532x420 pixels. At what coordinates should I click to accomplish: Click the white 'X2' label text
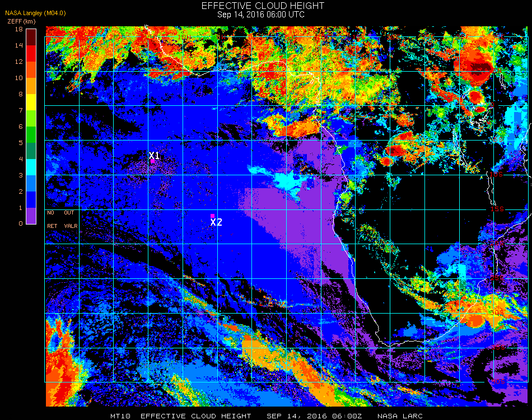point(216,222)
